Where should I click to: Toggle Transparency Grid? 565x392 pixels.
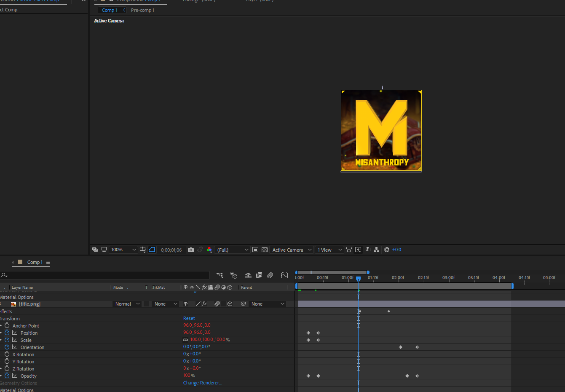click(x=265, y=250)
